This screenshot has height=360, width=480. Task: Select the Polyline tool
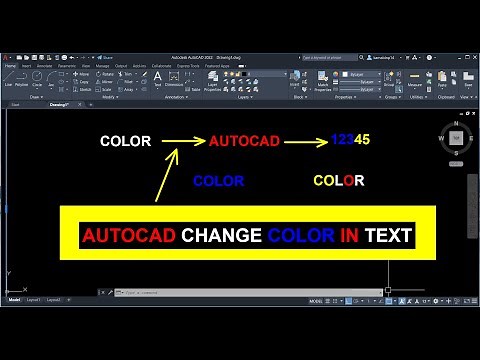point(21,79)
